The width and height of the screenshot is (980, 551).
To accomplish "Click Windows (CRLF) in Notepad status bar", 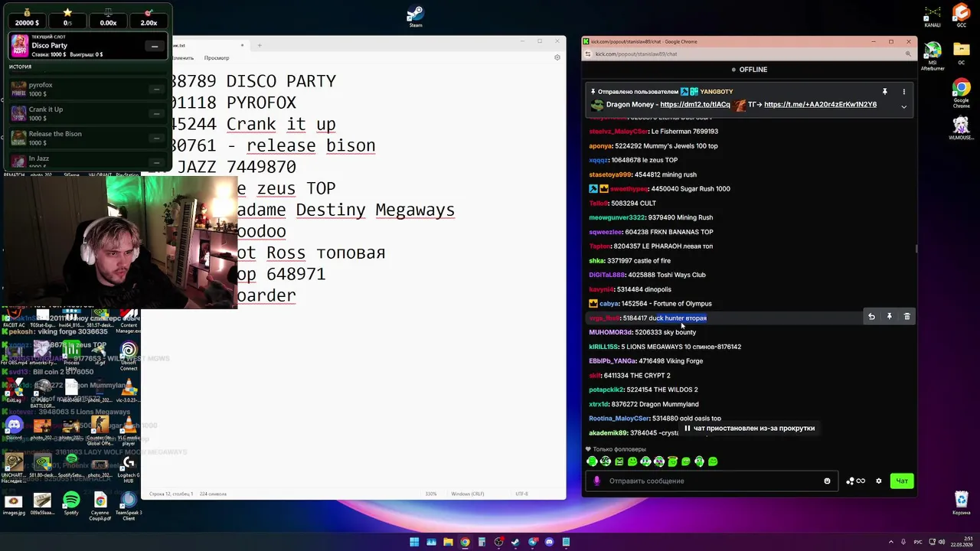I will pos(468,494).
